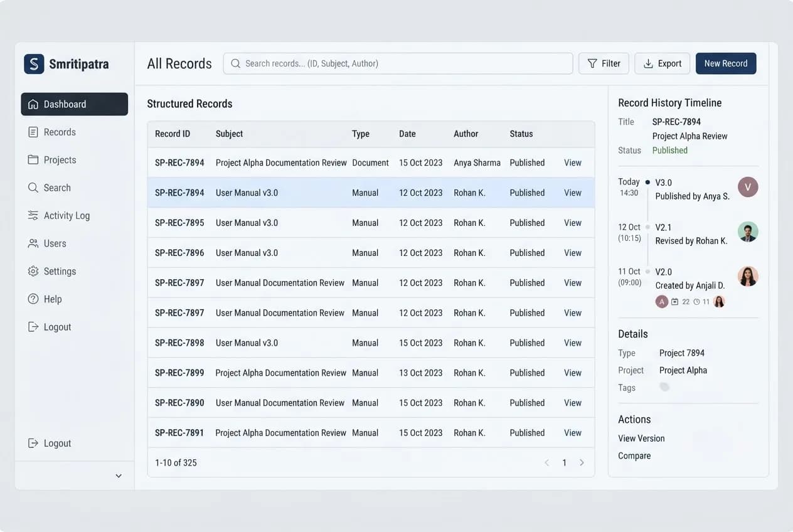The image size is (793, 532).
Task: Open Users via its people icon
Action: click(33, 243)
